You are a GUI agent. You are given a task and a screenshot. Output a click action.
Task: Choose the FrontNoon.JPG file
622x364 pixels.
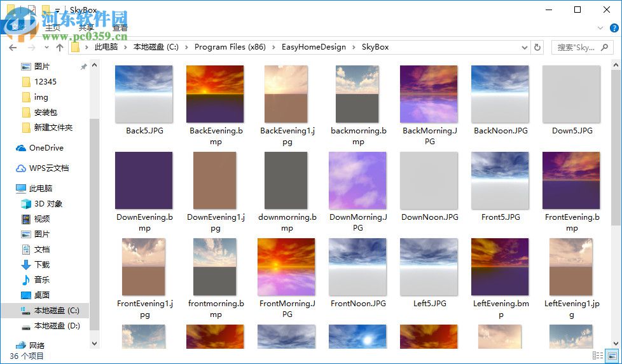[358, 267]
